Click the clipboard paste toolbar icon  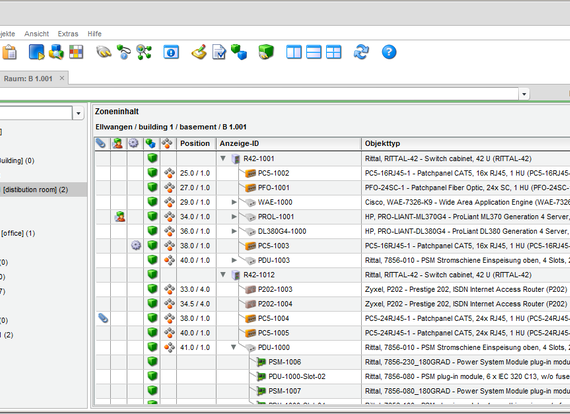point(9,52)
